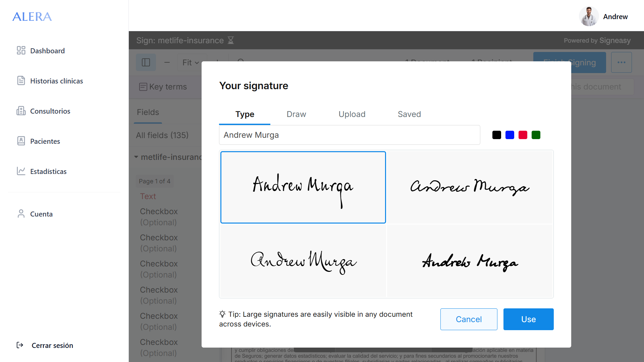The width and height of the screenshot is (644, 362).
Task: Click the Andrew username label
Action: [x=615, y=17]
